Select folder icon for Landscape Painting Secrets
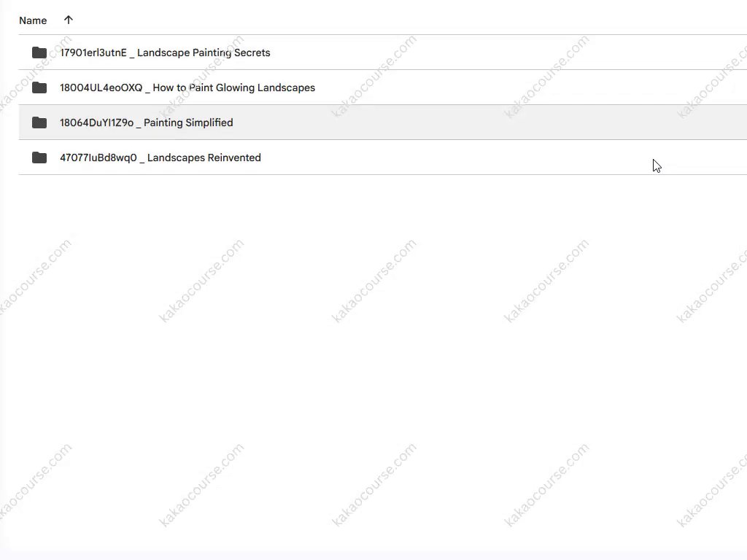747x560 pixels. click(39, 52)
